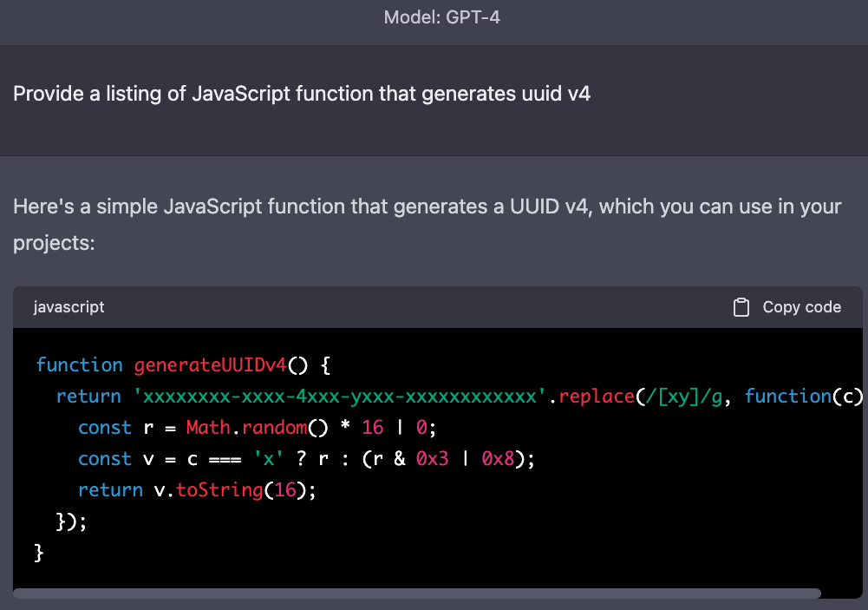Viewport: 868px width, 610px height.
Task: Click the javascript language label in code header
Action: 69,307
